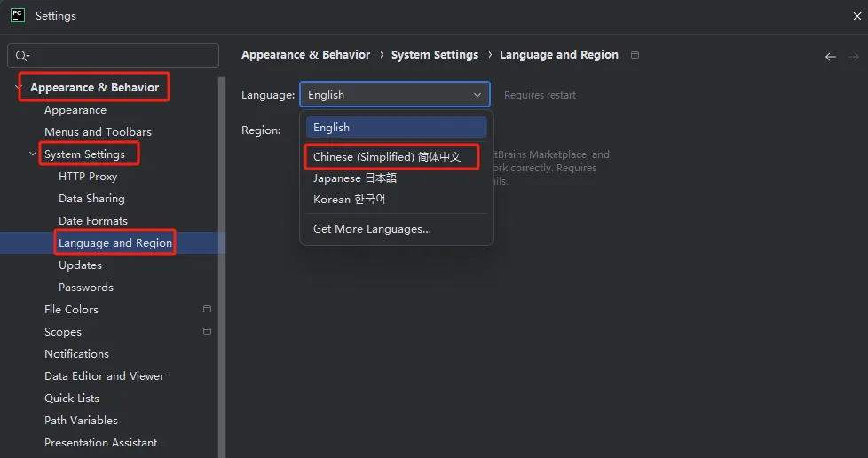Select System Settings in the tree
Image resolution: width=868 pixels, height=458 pixels.
pyautogui.click(x=84, y=154)
